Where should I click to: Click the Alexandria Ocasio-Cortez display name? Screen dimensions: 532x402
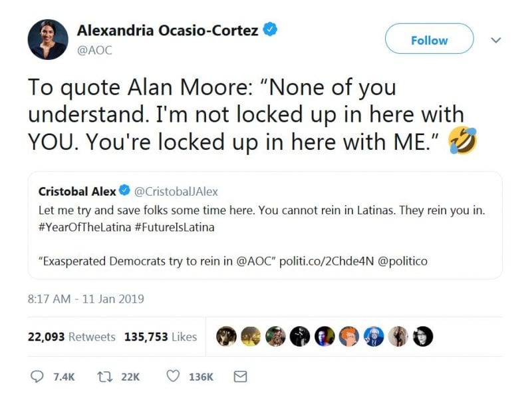pos(166,29)
